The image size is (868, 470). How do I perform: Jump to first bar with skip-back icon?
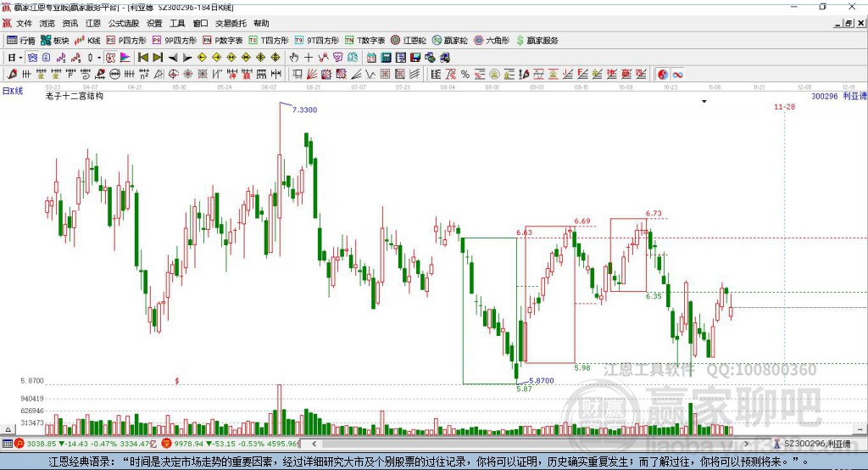[x=143, y=58]
